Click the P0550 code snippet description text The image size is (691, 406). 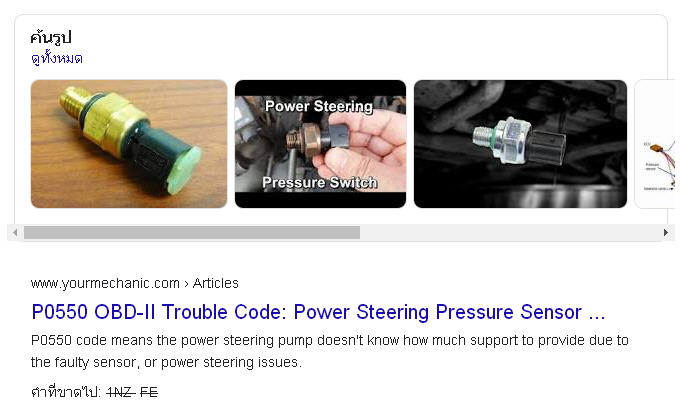(x=330, y=351)
